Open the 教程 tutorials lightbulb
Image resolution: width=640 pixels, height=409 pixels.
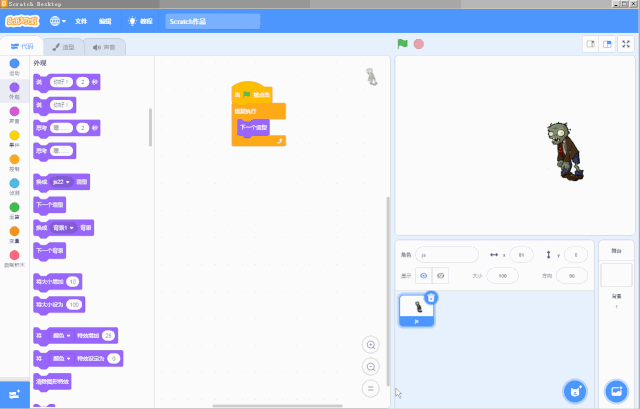click(x=140, y=21)
